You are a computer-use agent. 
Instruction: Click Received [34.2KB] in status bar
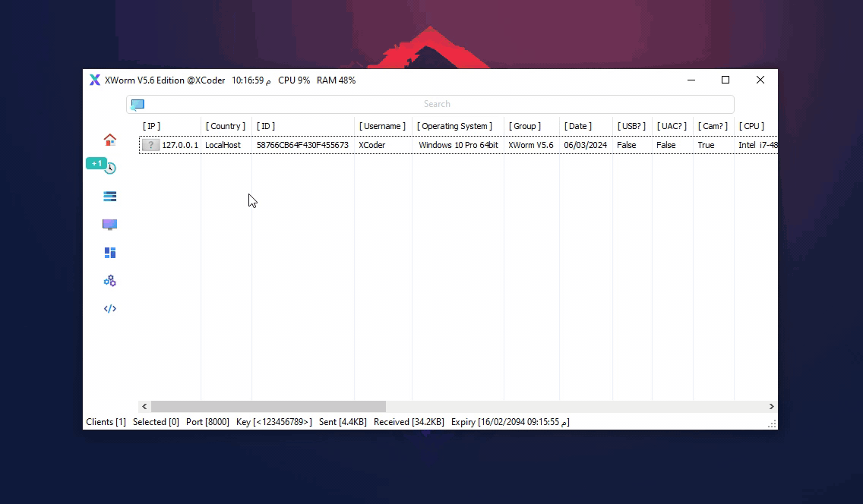409,422
